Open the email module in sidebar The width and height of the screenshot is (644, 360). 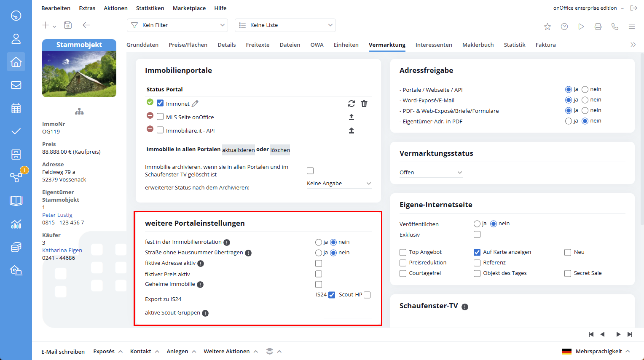point(16,85)
